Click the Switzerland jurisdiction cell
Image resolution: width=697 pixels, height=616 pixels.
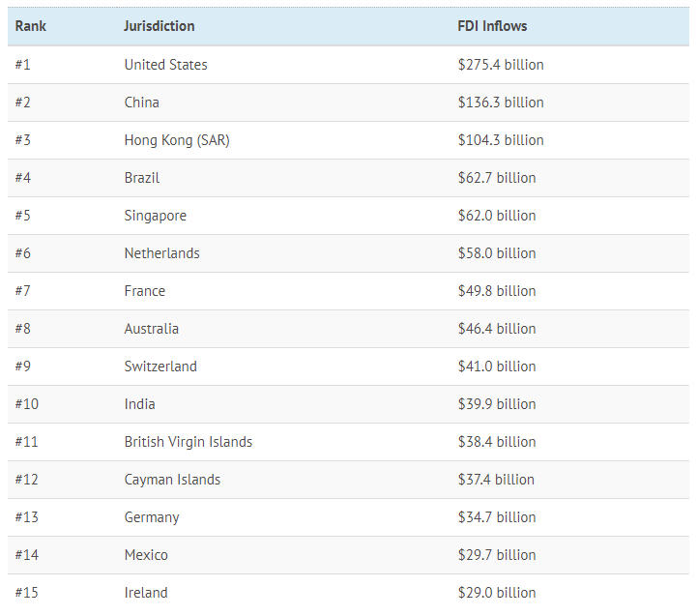[160, 367]
